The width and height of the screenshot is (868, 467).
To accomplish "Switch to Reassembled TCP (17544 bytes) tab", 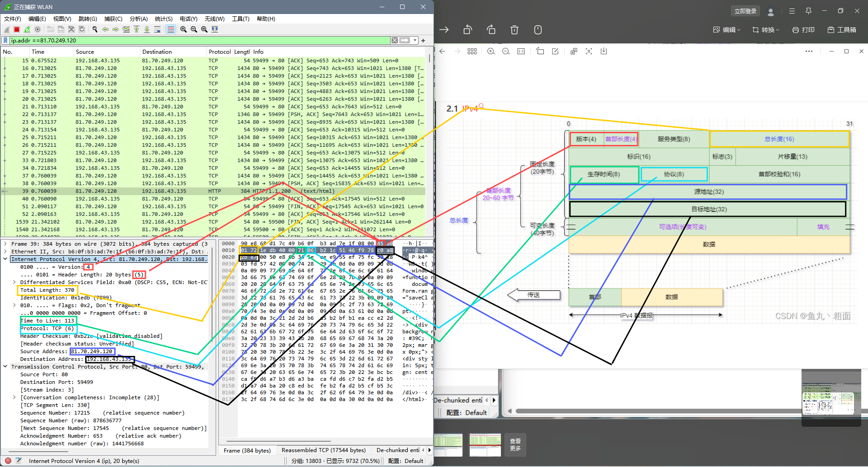I will click(324, 450).
